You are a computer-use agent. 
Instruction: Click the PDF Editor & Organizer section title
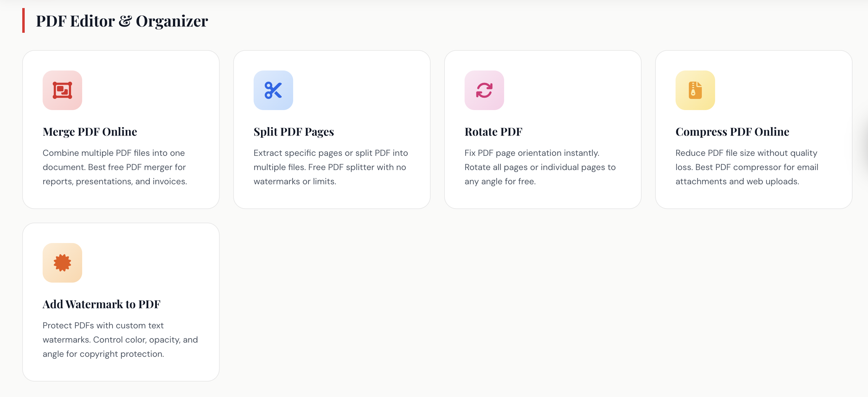point(122,21)
